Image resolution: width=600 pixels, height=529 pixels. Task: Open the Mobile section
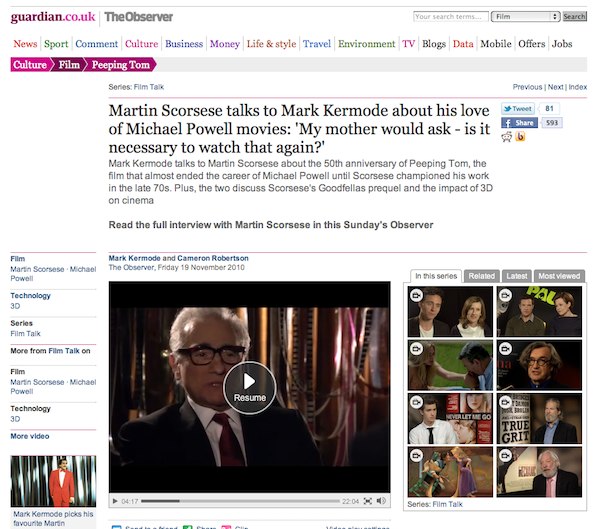(x=496, y=44)
